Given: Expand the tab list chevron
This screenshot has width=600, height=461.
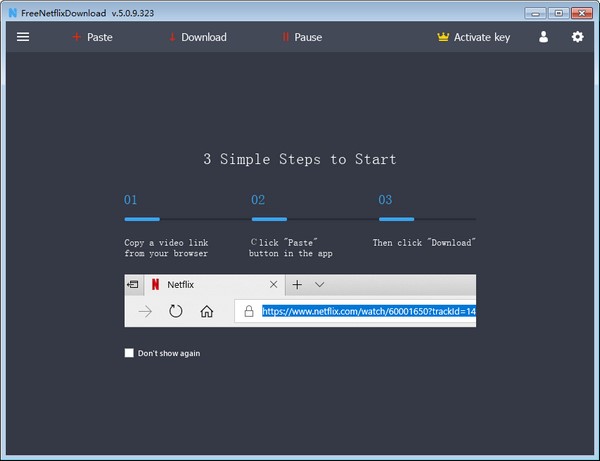Looking at the screenshot, I should point(320,284).
